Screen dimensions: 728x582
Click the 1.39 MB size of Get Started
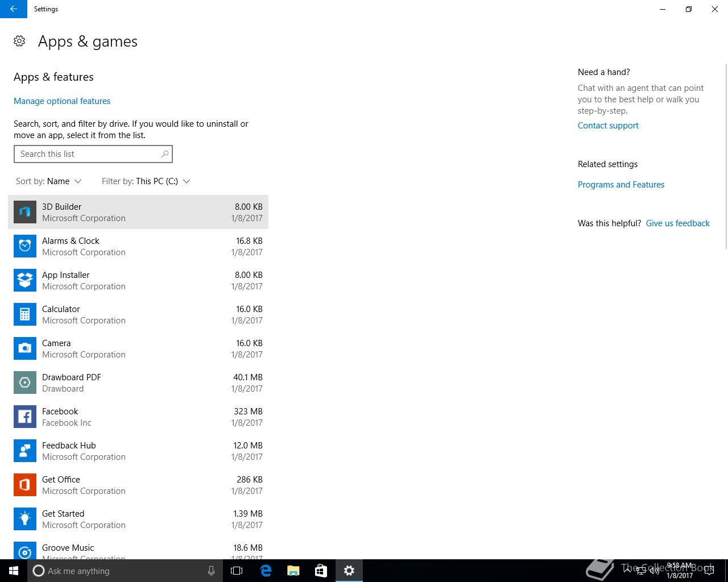click(x=248, y=514)
